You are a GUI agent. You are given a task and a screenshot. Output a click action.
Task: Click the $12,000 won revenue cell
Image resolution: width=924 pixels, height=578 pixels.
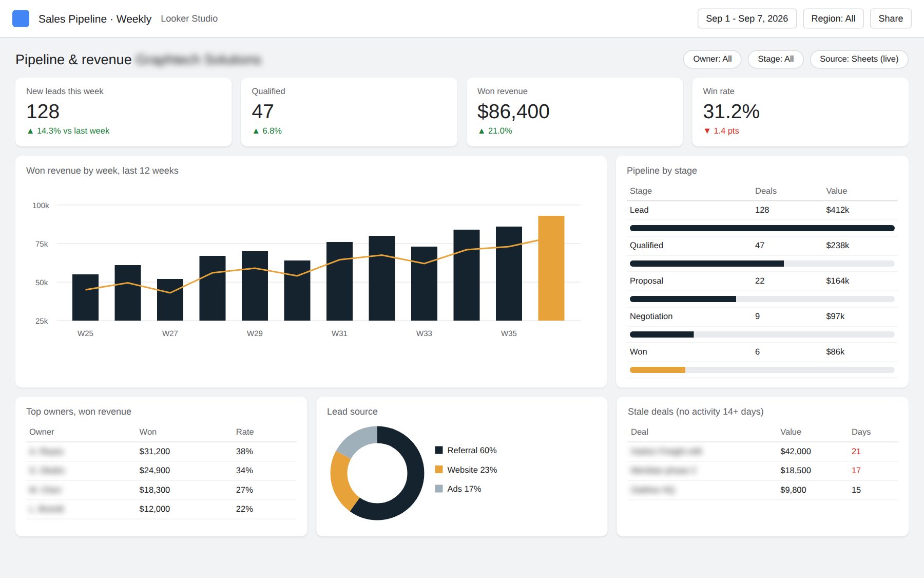pos(155,509)
